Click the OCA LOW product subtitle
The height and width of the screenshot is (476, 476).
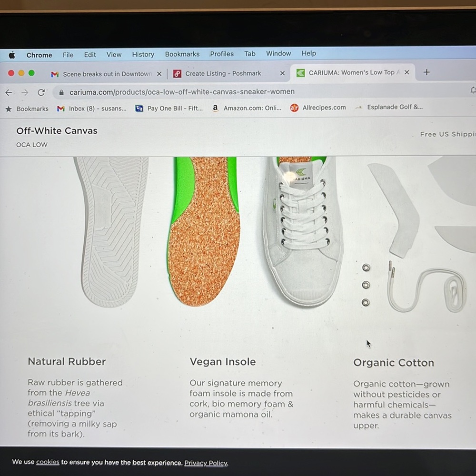32,145
